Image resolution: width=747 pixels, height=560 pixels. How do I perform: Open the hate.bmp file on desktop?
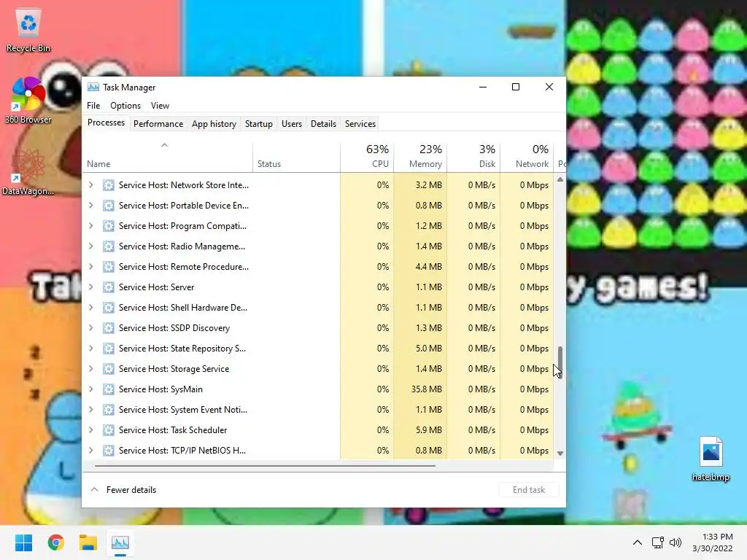pyautogui.click(x=711, y=459)
